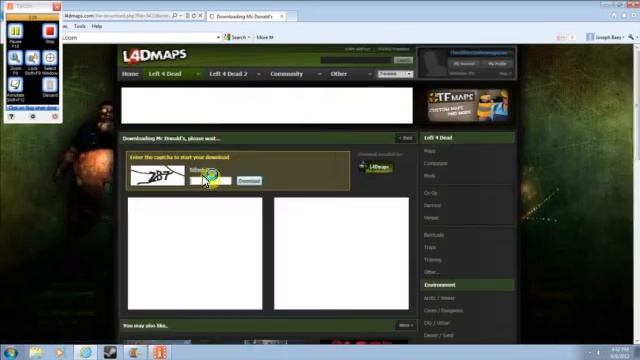
Task: Expand the Community nav dropdown arrow
Action: [320, 74]
